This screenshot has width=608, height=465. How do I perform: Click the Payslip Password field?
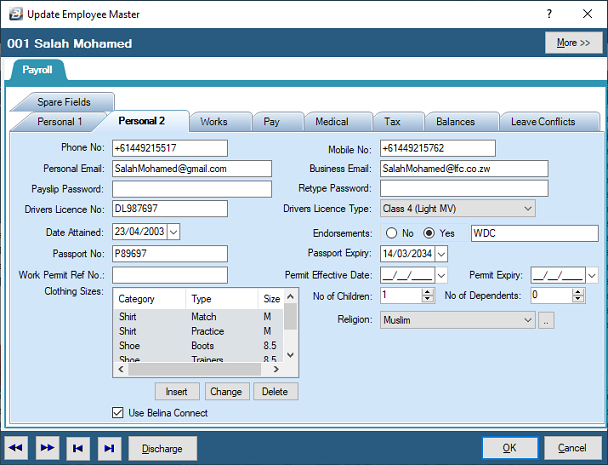click(x=192, y=189)
